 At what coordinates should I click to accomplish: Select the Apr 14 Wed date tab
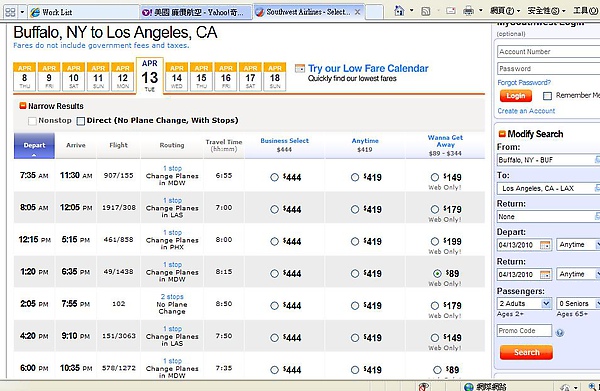[176, 77]
